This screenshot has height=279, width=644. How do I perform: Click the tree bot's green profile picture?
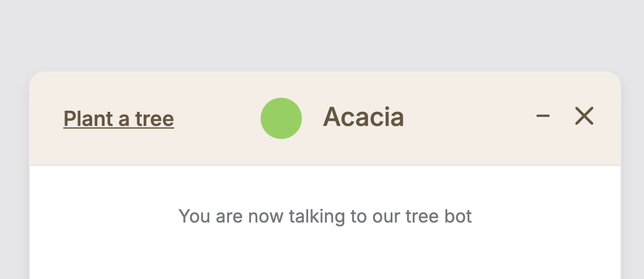pos(281,118)
